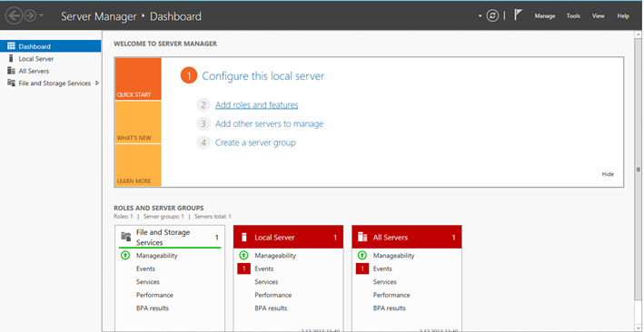Open the Tools menu
Image resolution: width=644 pixels, height=332 pixels.
[573, 16]
